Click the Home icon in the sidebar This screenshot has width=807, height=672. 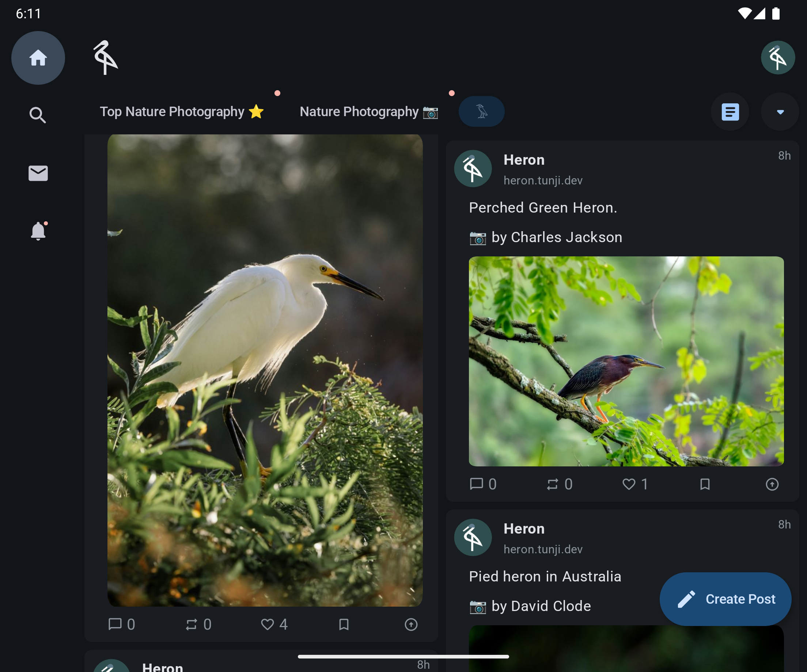pyautogui.click(x=38, y=58)
